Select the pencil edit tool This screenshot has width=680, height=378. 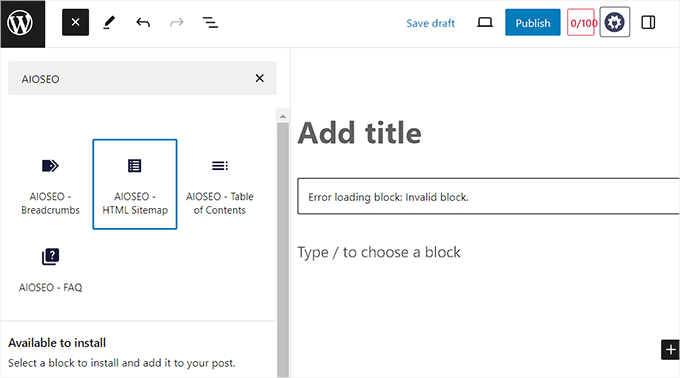pyautogui.click(x=109, y=23)
